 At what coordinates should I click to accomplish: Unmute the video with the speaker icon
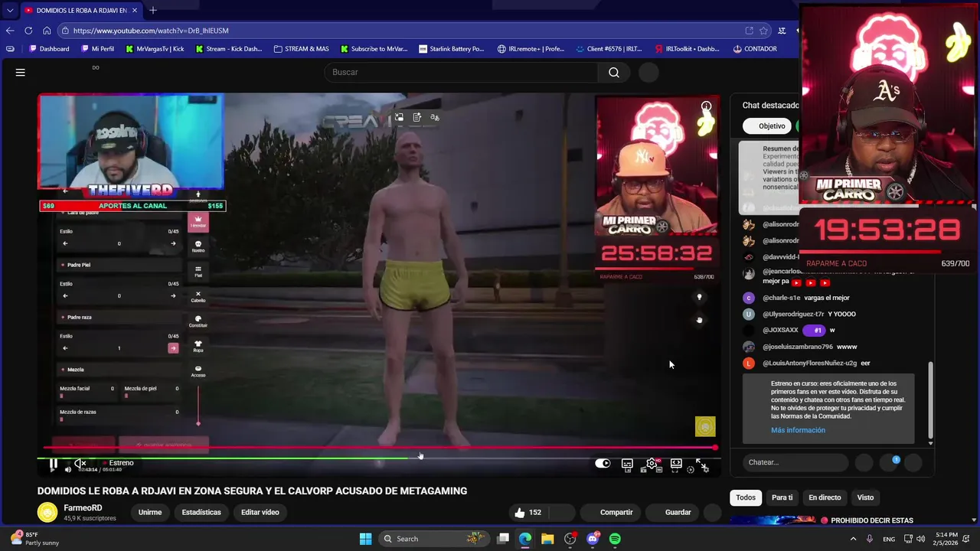tap(80, 463)
